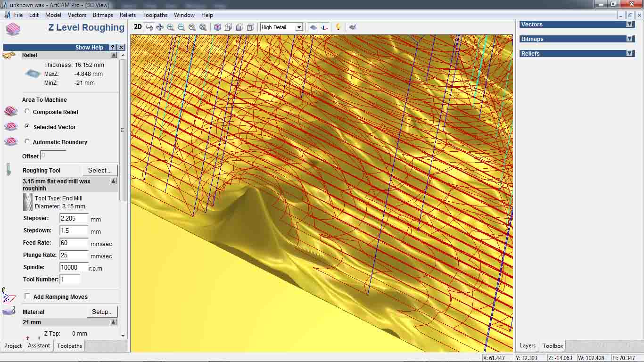Image resolution: width=644 pixels, height=362 pixels.
Task: Click the Relief section icon
Action: (x=9, y=55)
